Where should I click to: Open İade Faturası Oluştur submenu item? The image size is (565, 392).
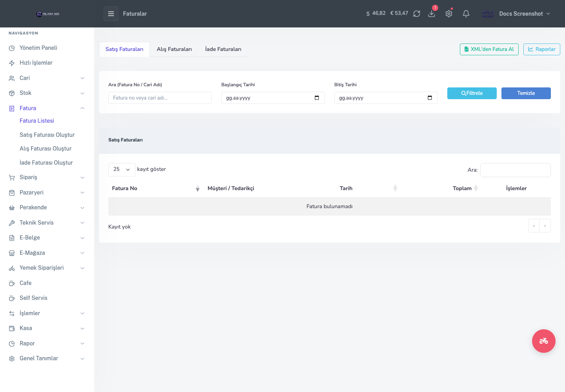46,163
